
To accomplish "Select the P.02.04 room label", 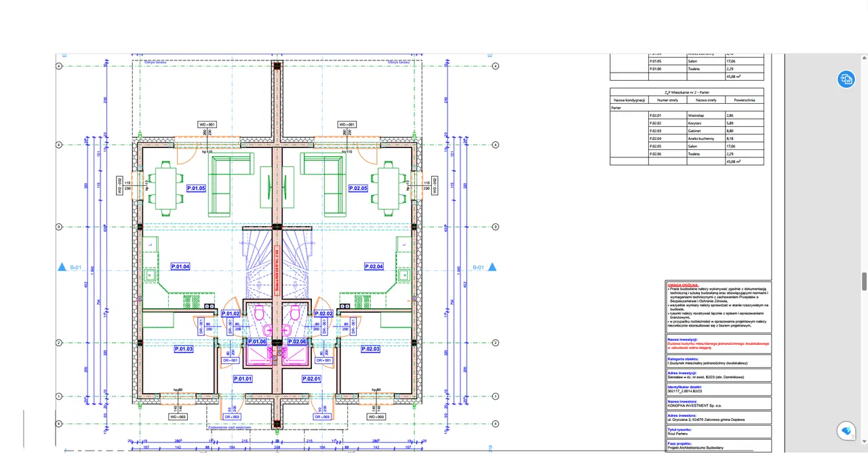I will point(374,267).
